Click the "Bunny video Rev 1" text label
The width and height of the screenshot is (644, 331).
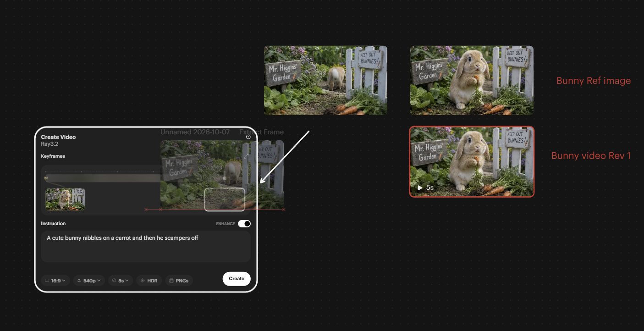(591, 155)
